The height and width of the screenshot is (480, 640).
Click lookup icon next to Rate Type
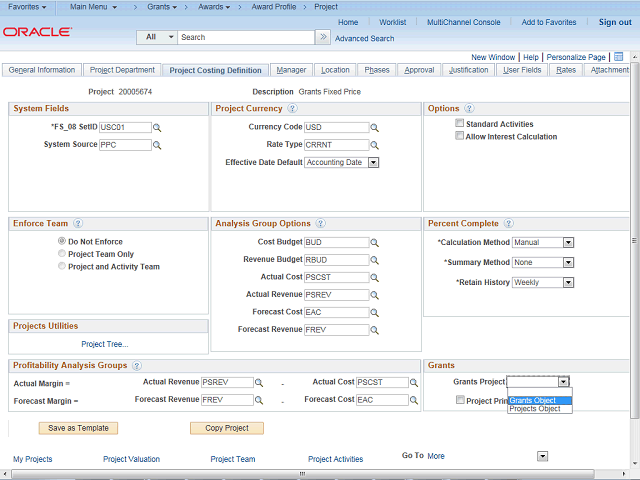375,145
